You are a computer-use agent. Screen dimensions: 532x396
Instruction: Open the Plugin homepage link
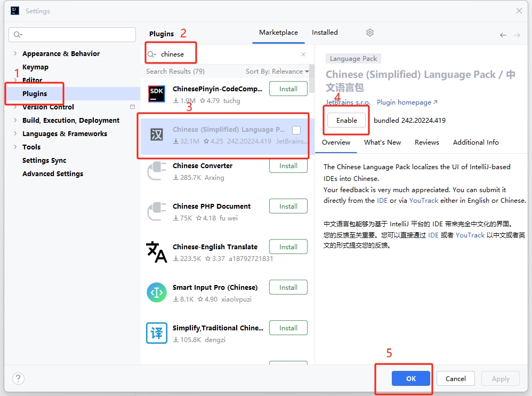coord(407,102)
